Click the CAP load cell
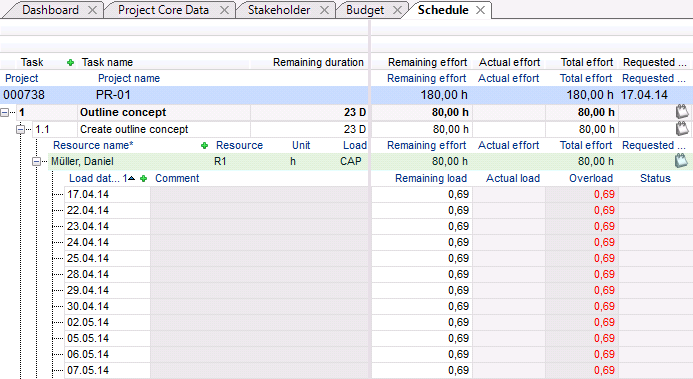 pyautogui.click(x=351, y=161)
